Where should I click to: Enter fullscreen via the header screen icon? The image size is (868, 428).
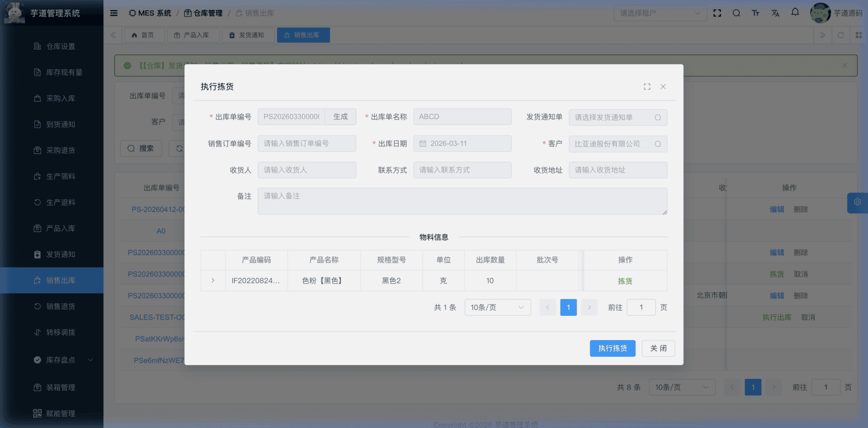[717, 13]
